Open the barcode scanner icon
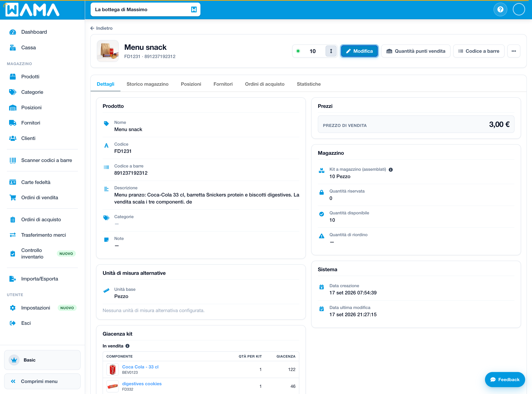532x394 pixels. (13, 160)
